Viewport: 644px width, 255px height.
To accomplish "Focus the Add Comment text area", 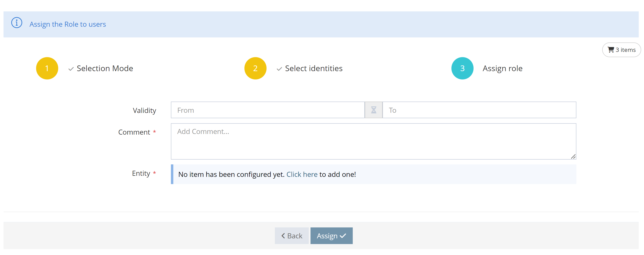I will (x=374, y=141).
